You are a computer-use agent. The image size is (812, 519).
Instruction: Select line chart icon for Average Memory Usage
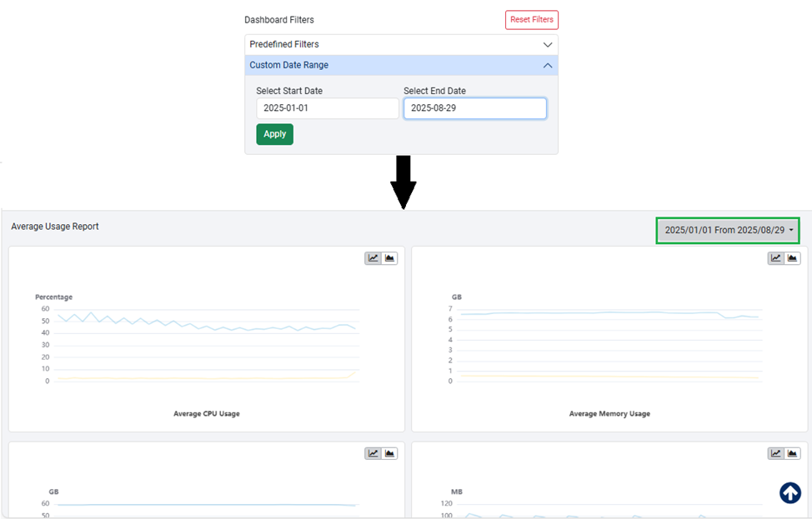(775, 258)
